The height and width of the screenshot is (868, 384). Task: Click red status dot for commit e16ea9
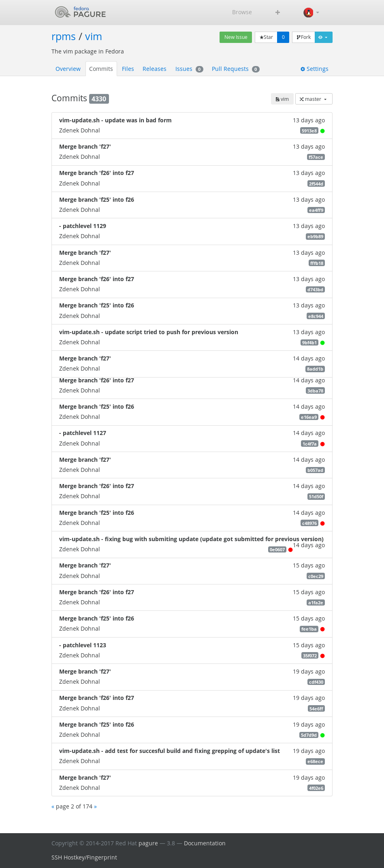[x=322, y=417]
